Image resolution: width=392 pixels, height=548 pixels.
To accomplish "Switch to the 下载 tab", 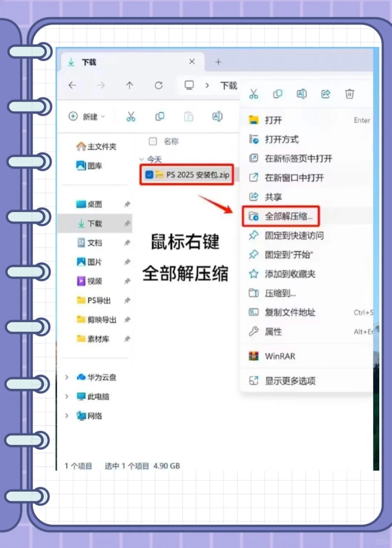I will [x=88, y=62].
